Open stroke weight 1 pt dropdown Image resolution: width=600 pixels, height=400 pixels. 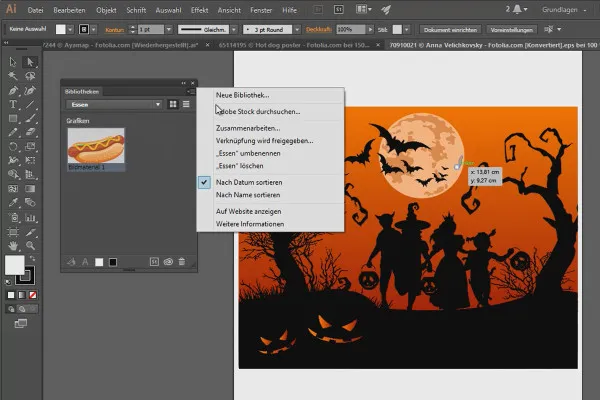pyautogui.click(x=169, y=29)
